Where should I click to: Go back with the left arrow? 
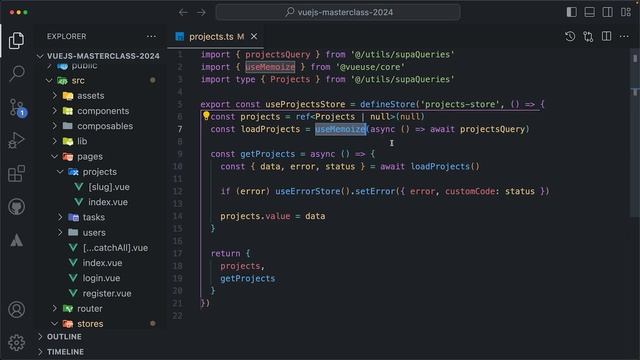(183, 13)
